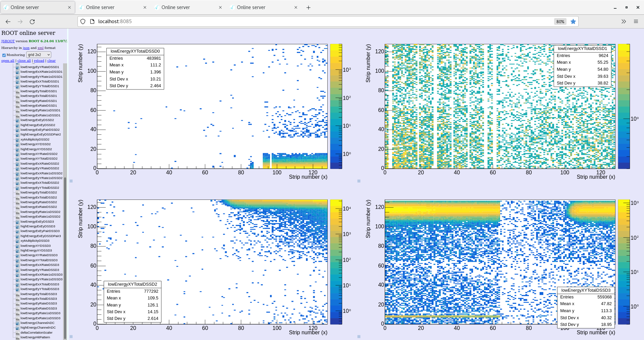Click the 'open all' hierarchy link
This screenshot has height=340, width=644.
coord(8,61)
